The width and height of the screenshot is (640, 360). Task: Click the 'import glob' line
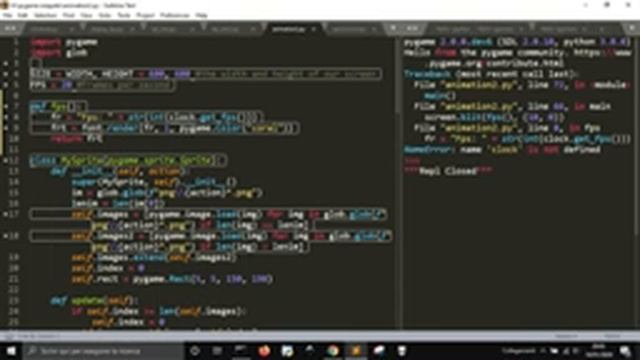point(59,53)
